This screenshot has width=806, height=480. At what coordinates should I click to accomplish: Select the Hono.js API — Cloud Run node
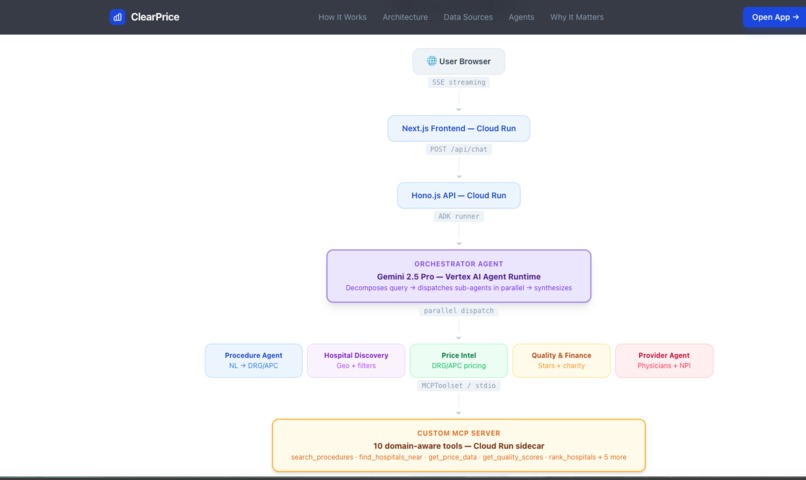(x=459, y=195)
